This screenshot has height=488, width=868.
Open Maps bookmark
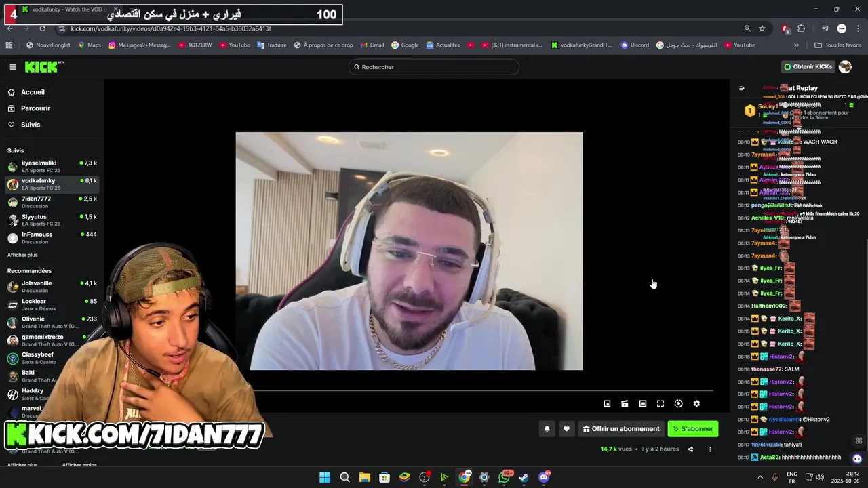[90, 45]
